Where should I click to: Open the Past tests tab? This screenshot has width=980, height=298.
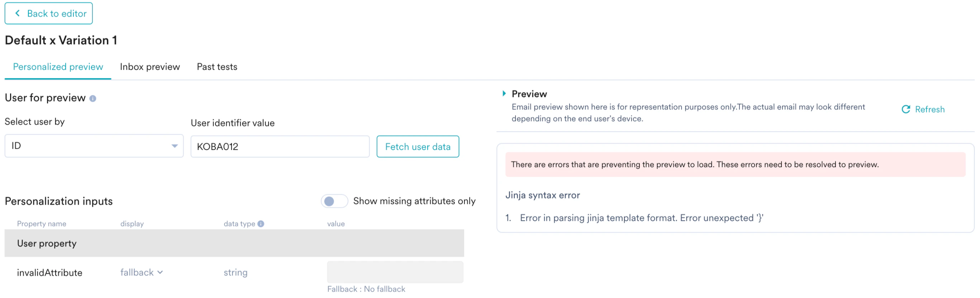tap(217, 67)
